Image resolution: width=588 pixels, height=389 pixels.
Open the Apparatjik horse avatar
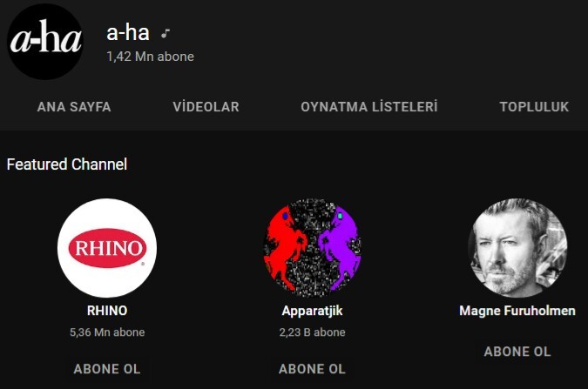(312, 248)
